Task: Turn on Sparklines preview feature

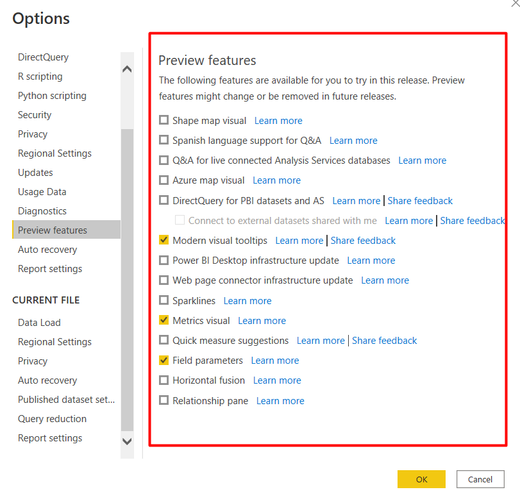Action: 164,300
